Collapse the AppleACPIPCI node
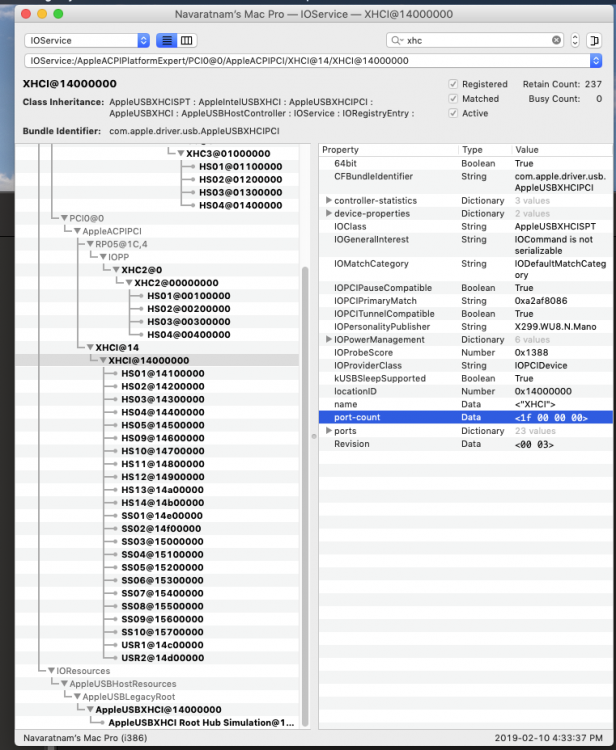Screen dimensions: 616x750 coord(77,231)
